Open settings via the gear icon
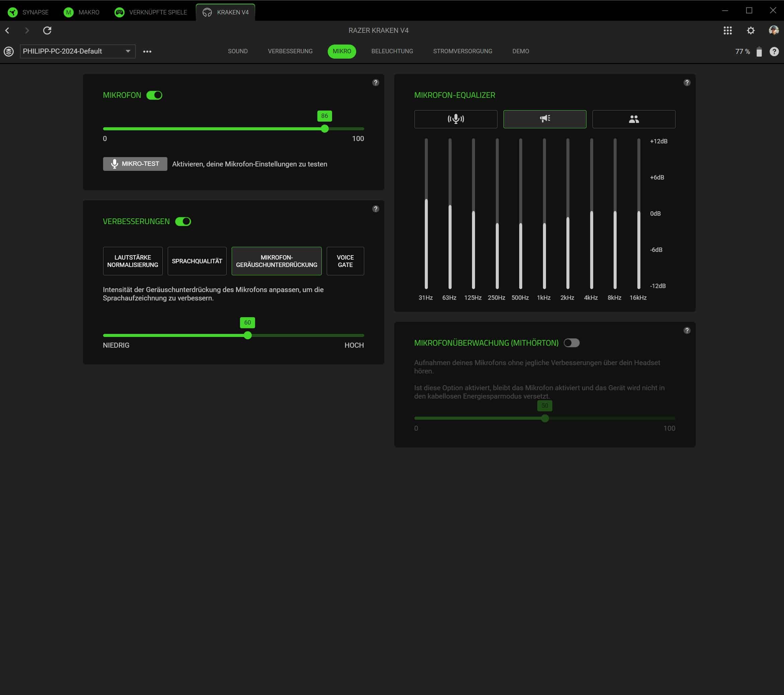 pyautogui.click(x=750, y=30)
